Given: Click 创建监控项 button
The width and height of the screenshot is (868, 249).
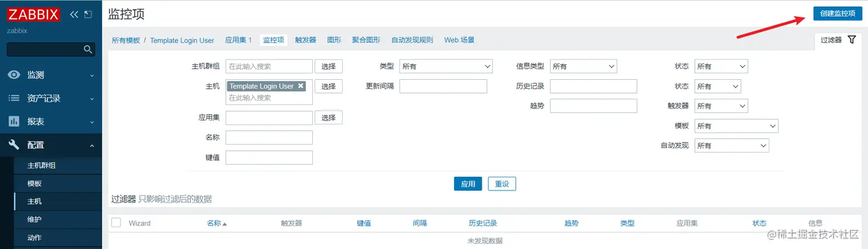Looking at the screenshot, I should pos(838,13).
